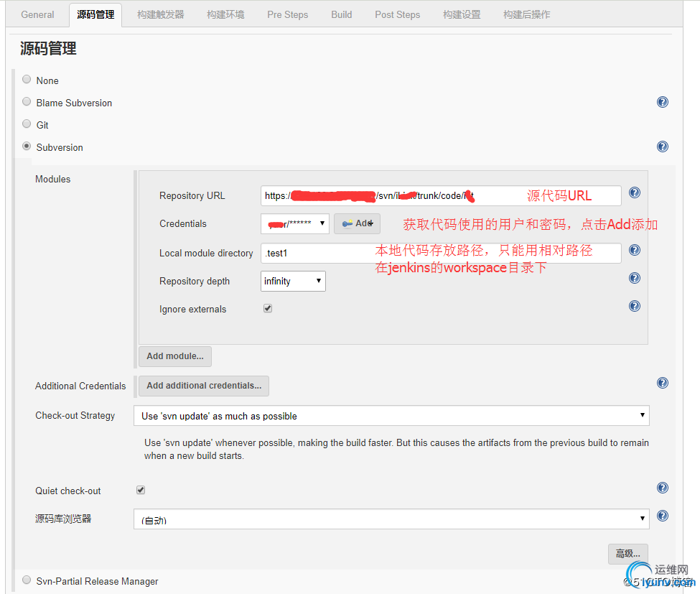
Task: Open the Repository depth infinity dropdown
Action: (x=293, y=281)
